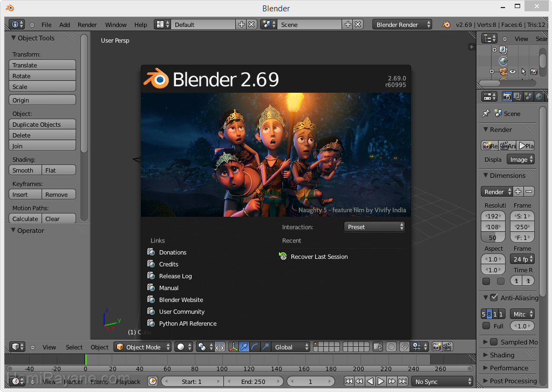Screen dimensions: 552x392
Task: Open the Info editor type selector
Action: (x=17, y=24)
